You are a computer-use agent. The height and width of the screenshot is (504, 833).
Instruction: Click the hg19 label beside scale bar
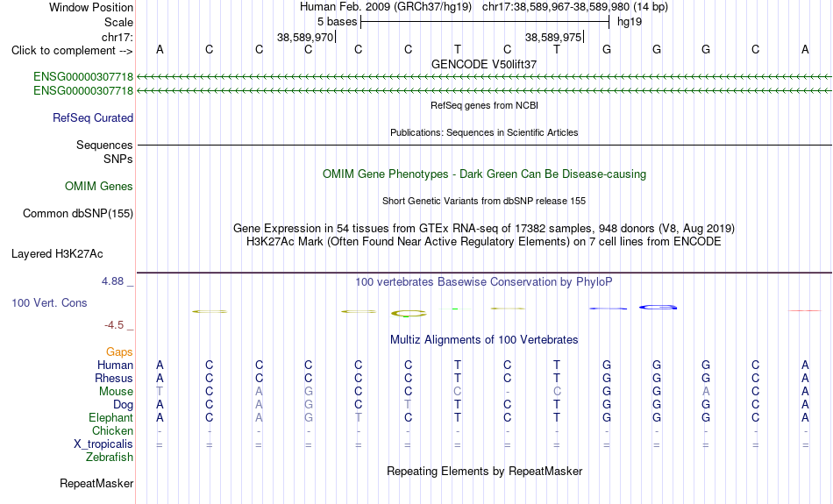coord(630,22)
